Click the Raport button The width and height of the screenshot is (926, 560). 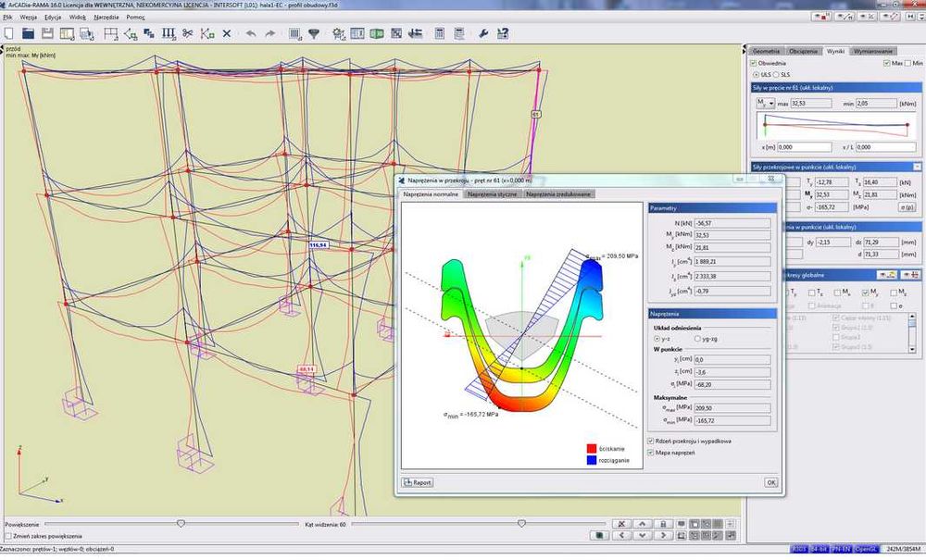(419, 481)
